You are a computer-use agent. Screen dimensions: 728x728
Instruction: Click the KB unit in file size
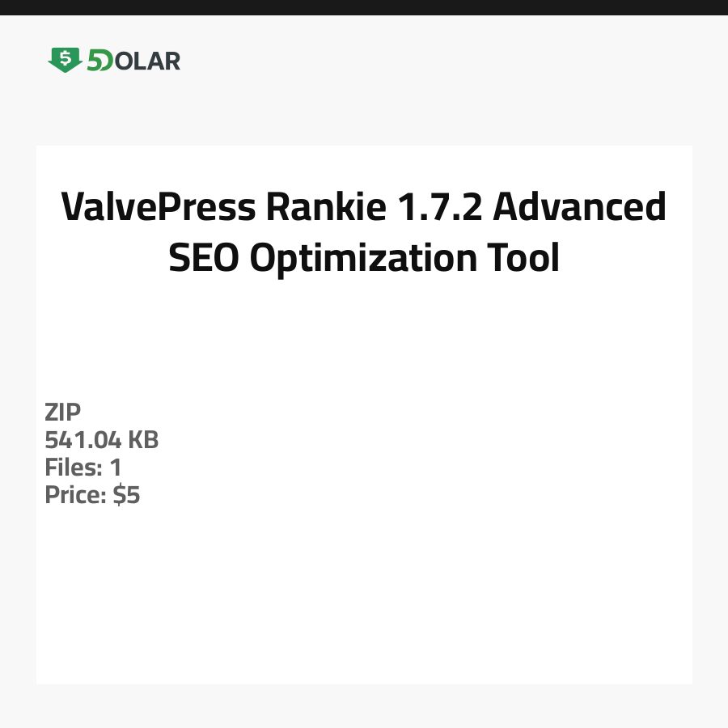144,440
